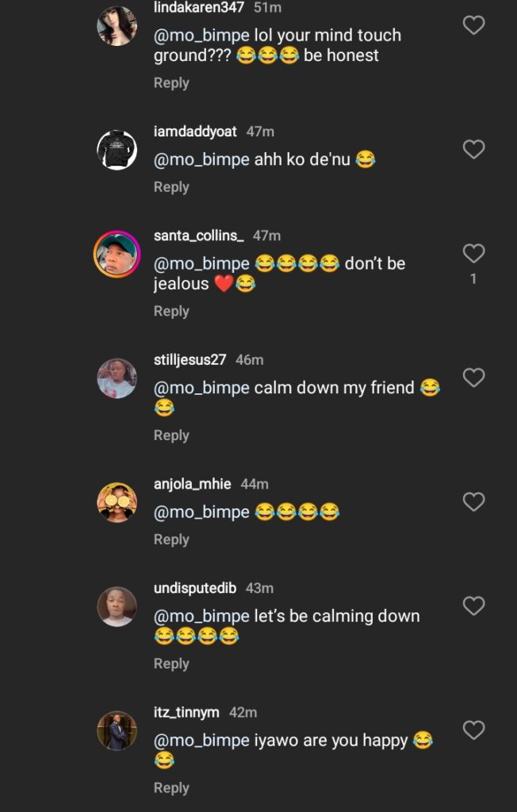
Task: Reply to itz_tinnym's comment
Action: tap(171, 787)
